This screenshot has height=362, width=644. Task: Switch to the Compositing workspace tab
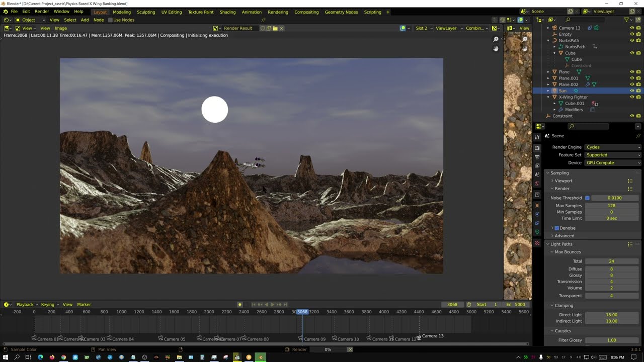(306, 12)
